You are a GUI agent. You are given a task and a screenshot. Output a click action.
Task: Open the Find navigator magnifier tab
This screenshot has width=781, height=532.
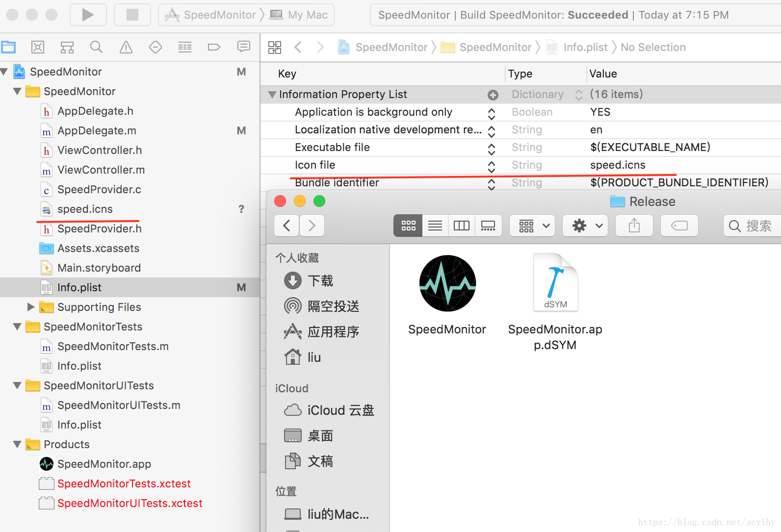tap(97, 47)
